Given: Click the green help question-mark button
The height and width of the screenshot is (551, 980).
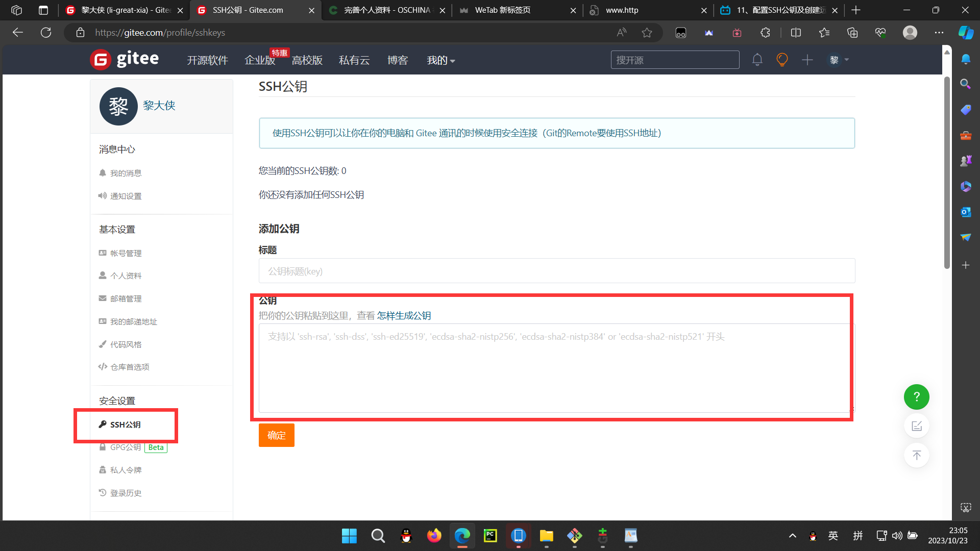Looking at the screenshot, I should coord(916,397).
